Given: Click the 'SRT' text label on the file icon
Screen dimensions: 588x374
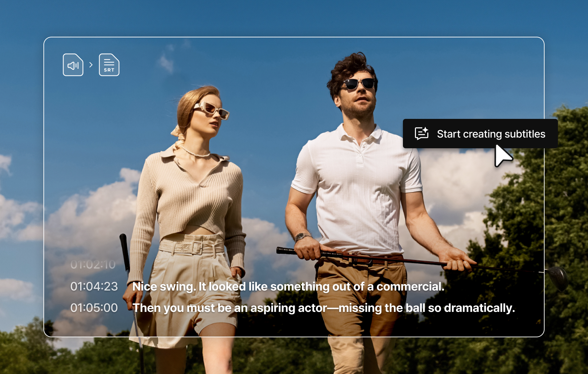Looking at the screenshot, I should pyautogui.click(x=109, y=70).
